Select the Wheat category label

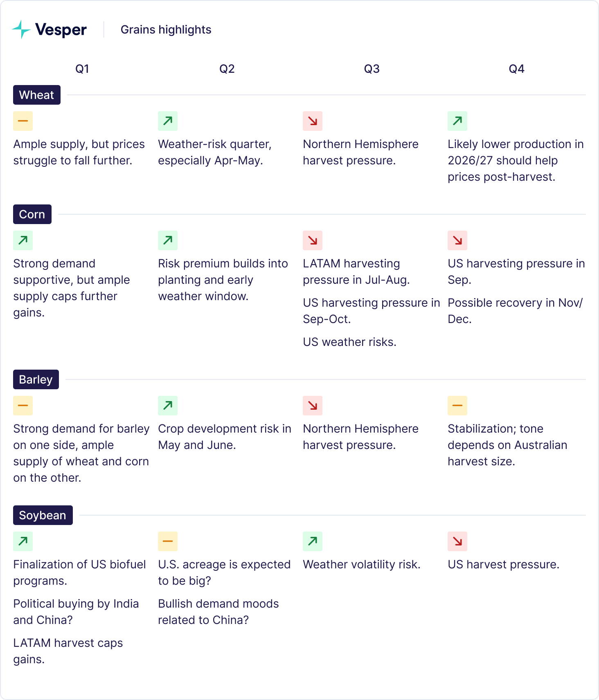point(37,95)
